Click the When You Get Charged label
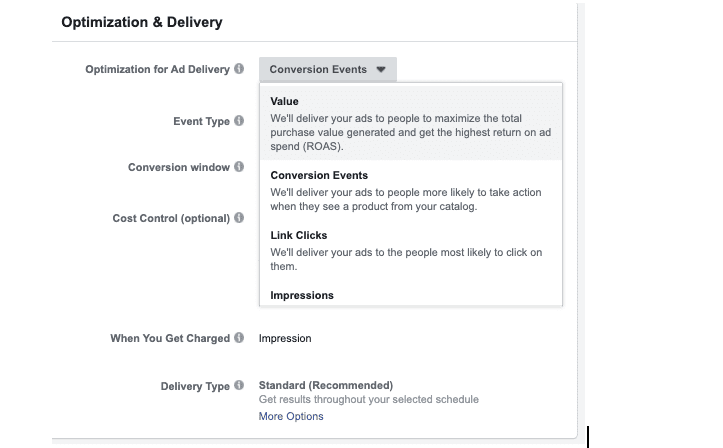723x448 pixels. pyautogui.click(x=170, y=338)
